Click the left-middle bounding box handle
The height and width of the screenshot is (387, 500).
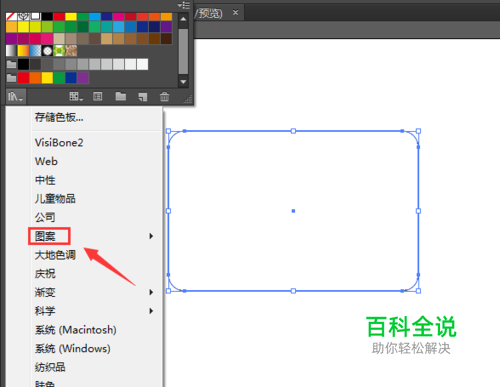coord(168,211)
